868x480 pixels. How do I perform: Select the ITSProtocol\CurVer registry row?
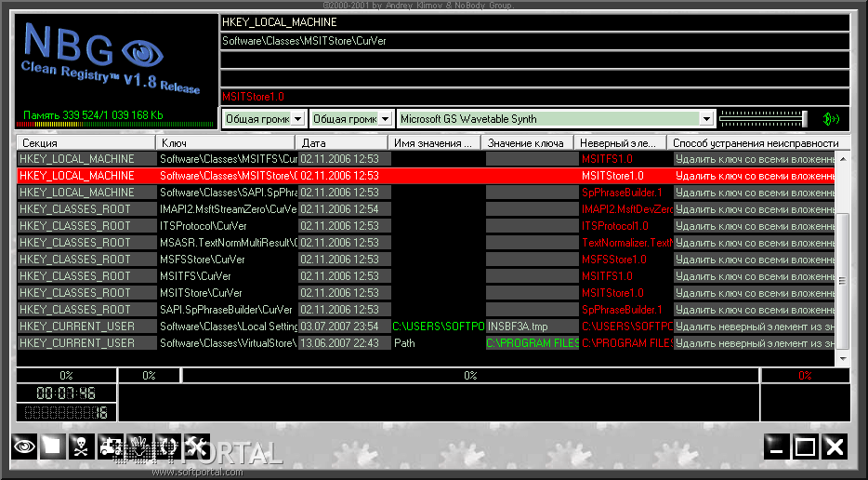pos(228,226)
